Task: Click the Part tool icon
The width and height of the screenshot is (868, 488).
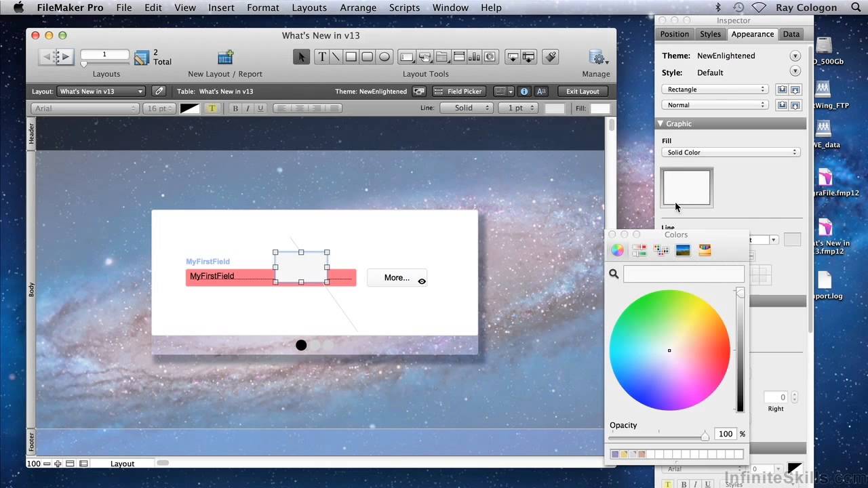Action: point(529,57)
